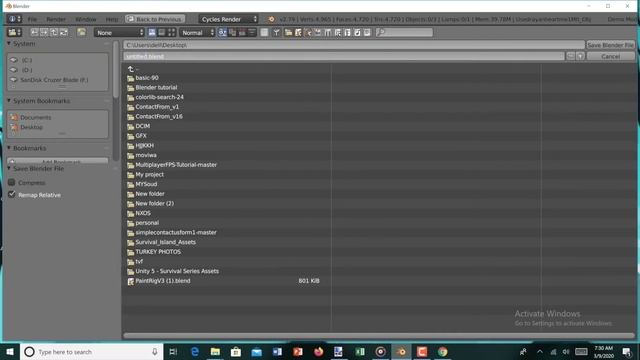Enable the Compress checkbox
Viewport: 640px width, 360px height.
(11, 182)
